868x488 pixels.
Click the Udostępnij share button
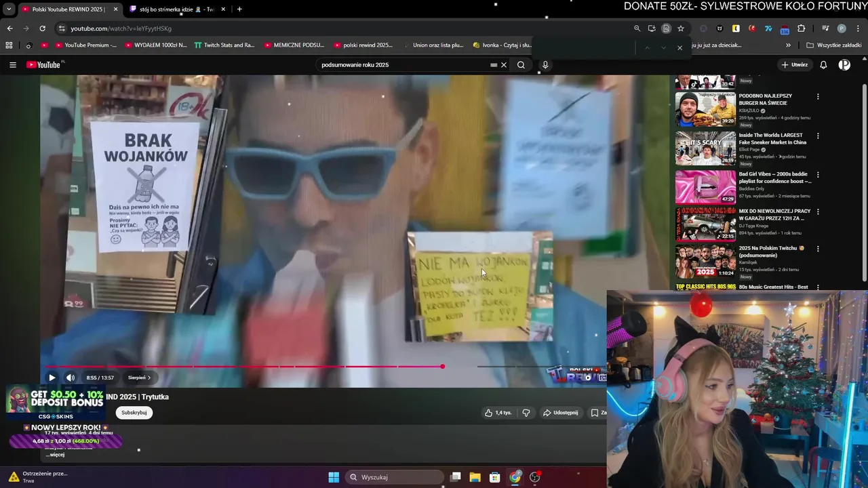click(x=561, y=413)
